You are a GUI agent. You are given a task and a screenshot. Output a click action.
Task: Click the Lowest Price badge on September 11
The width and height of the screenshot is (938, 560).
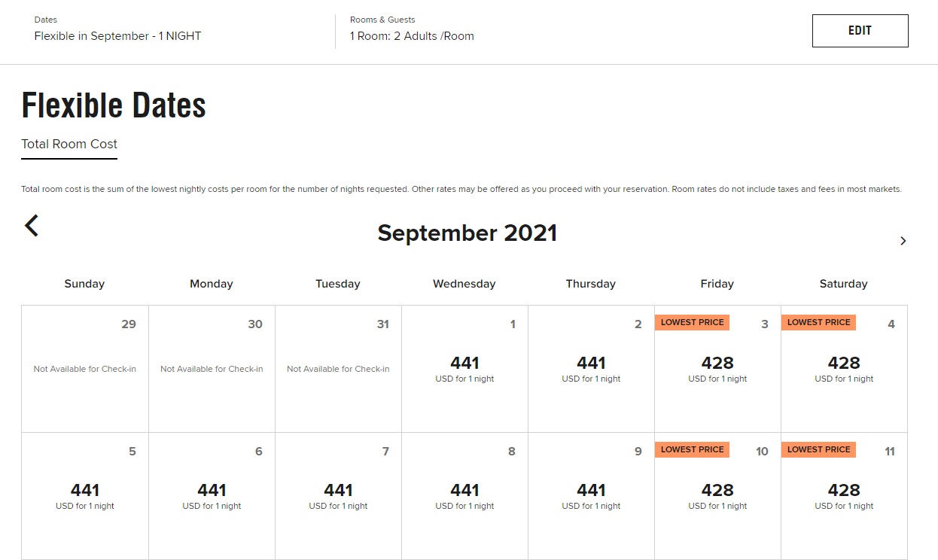[818, 449]
